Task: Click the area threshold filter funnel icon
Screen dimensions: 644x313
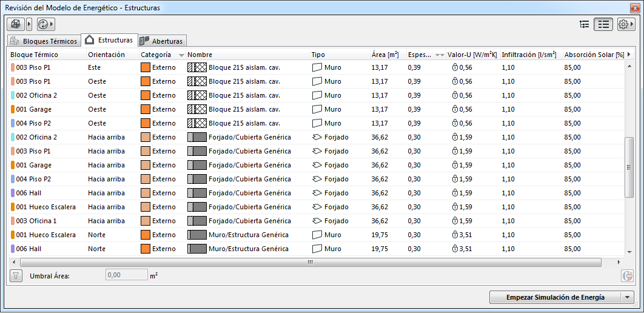Action: [x=16, y=276]
